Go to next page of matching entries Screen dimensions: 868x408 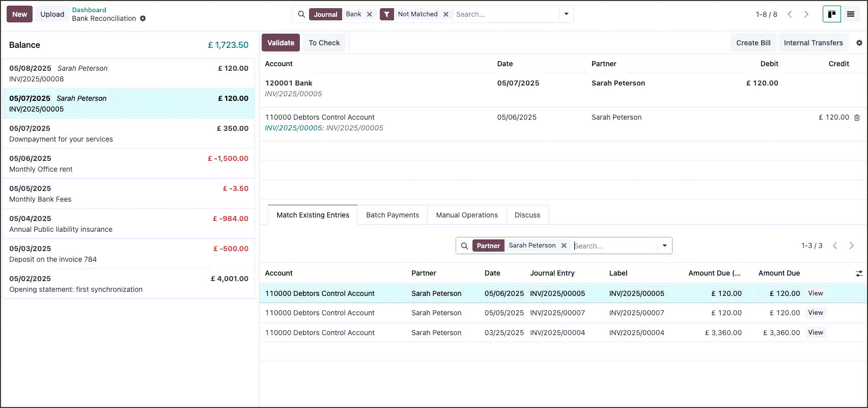tap(852, 246)
